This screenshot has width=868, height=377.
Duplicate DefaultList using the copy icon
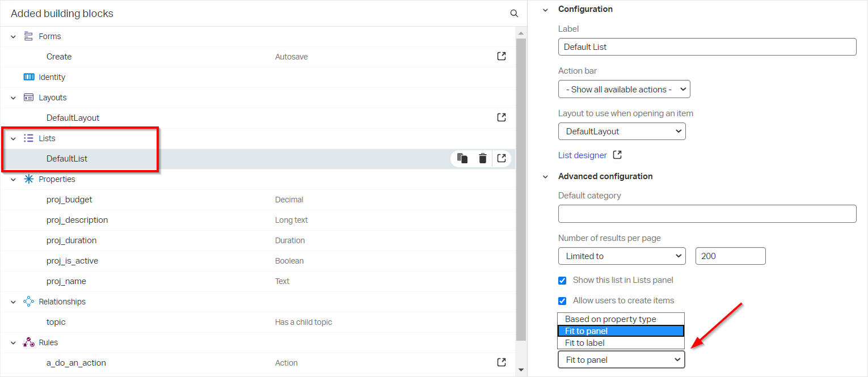coord(462,159)
